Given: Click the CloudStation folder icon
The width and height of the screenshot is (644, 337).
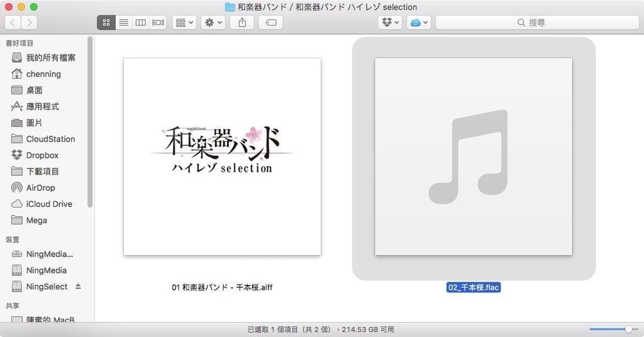Looking at the screenshot, I should tap(17, 139).
